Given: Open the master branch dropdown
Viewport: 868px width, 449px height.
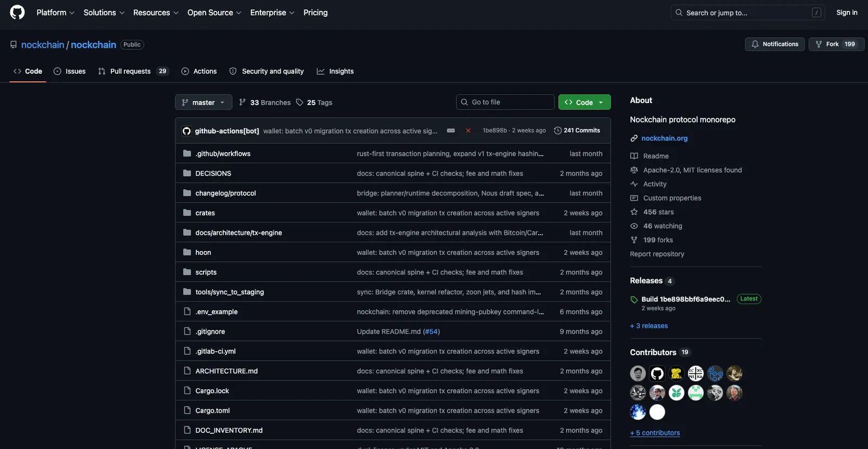Looking at the screenshot, I should point(203,102).
